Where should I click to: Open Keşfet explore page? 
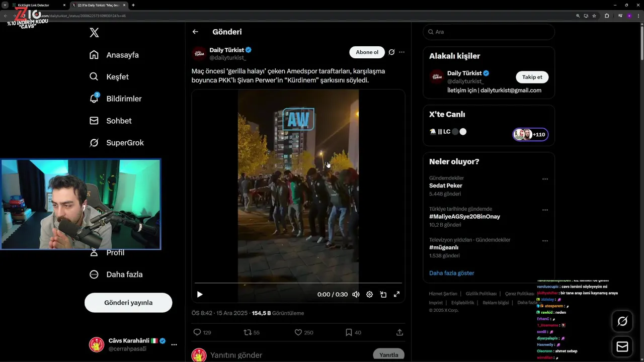point(109,77)
